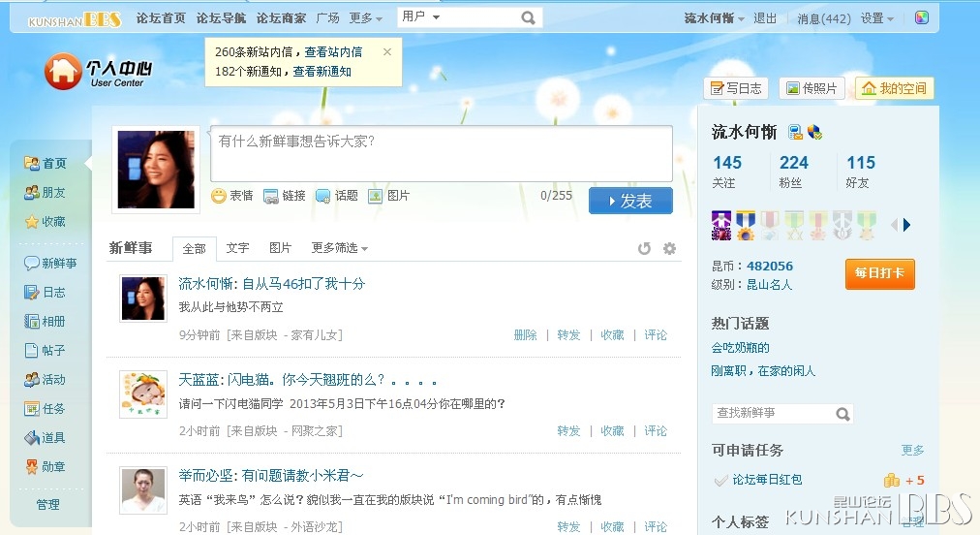Add a topic via 话题 icon
The width and height of the screenshot is (980, 535).
[x=337, y=196]
